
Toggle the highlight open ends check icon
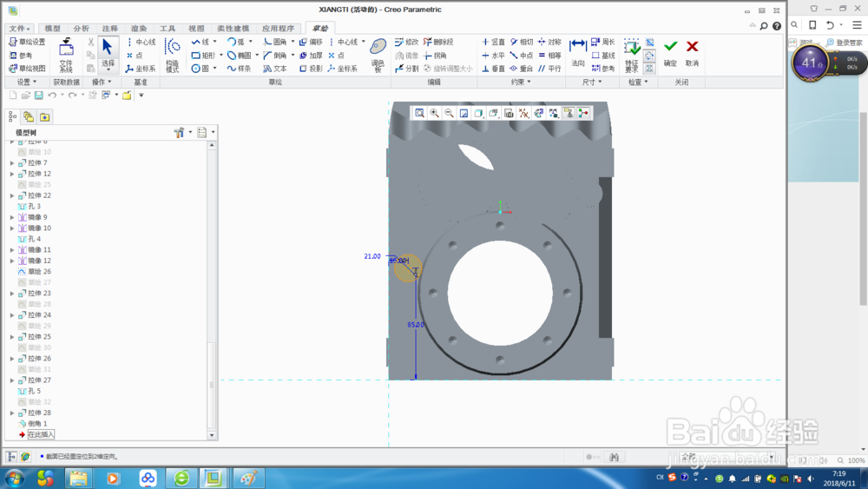[650, 56]
